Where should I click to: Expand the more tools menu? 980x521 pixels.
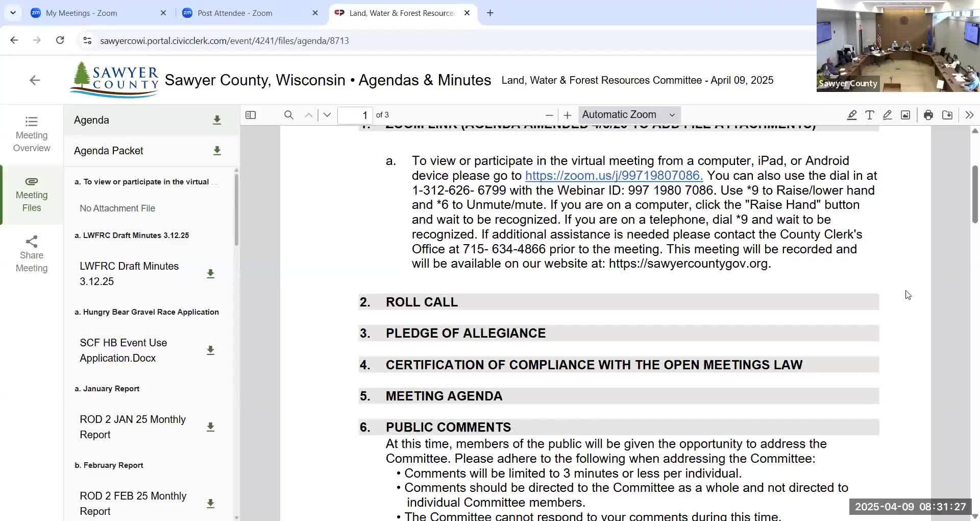pos(969,115)
